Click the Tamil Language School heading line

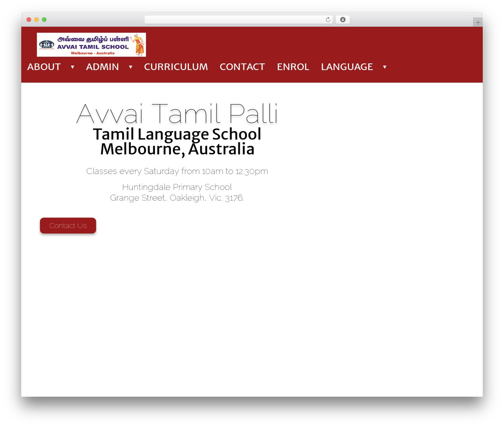tap(177, 134)
